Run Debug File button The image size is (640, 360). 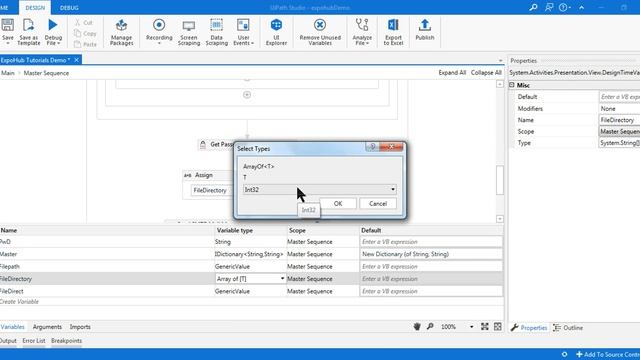[53, 31]
